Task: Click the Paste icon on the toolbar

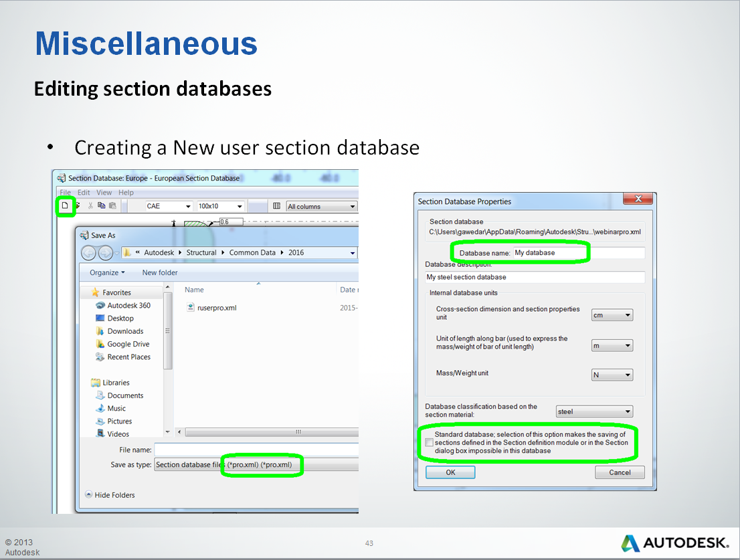Action: point(112,206)
